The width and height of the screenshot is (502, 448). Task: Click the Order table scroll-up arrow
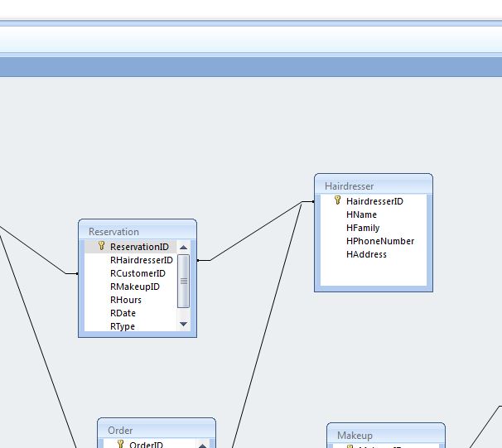tap(202, 446)
